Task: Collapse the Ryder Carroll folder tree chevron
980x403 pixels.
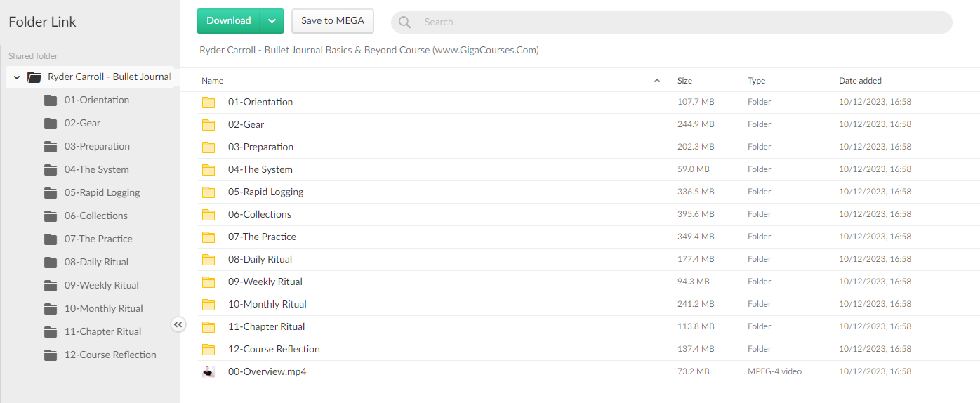Action: click(17, 77)
